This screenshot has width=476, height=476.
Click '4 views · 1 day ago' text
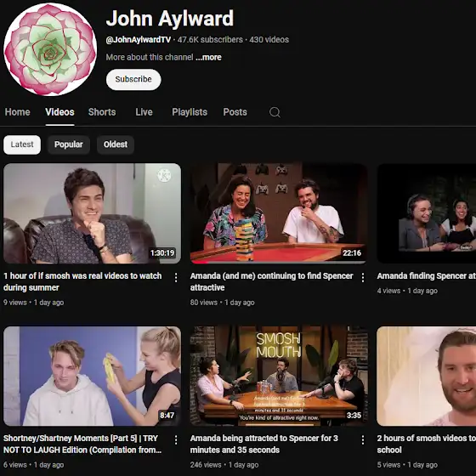(x=407, y=291)
